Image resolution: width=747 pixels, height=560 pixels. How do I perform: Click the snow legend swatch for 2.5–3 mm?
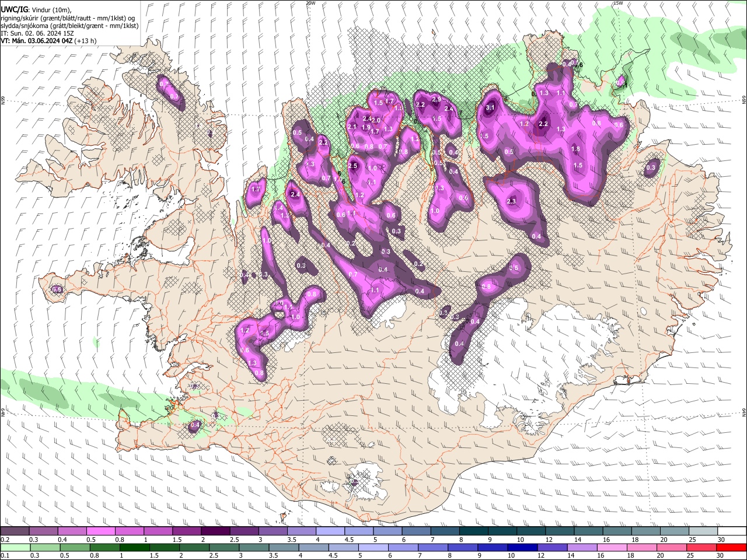[243, 531]
